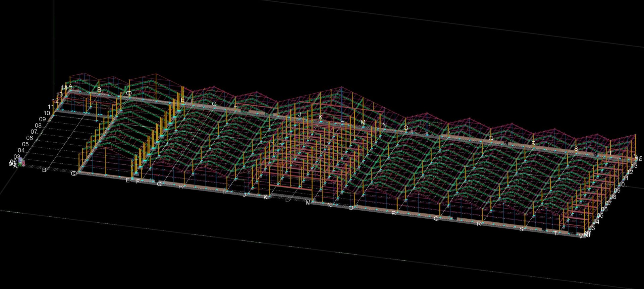Click grid label S on the rear gridline
The image size is (644, 289).
coord(576,149)
